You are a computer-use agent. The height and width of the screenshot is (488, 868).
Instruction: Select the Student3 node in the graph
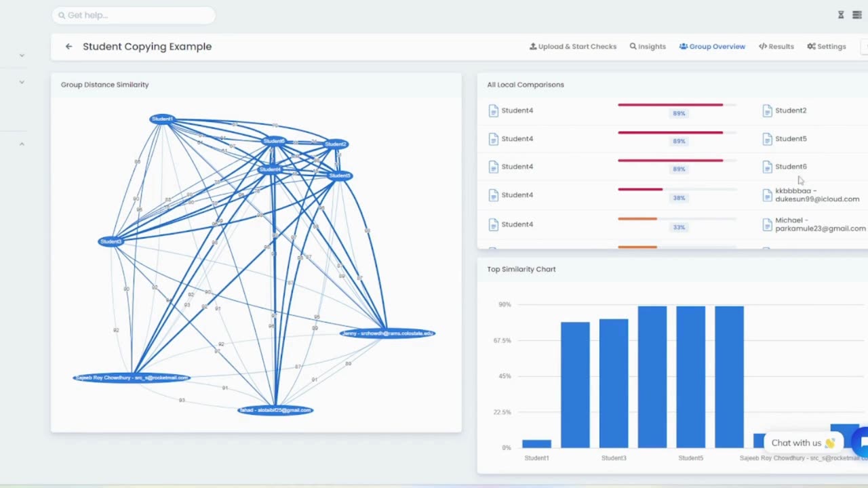111,241
